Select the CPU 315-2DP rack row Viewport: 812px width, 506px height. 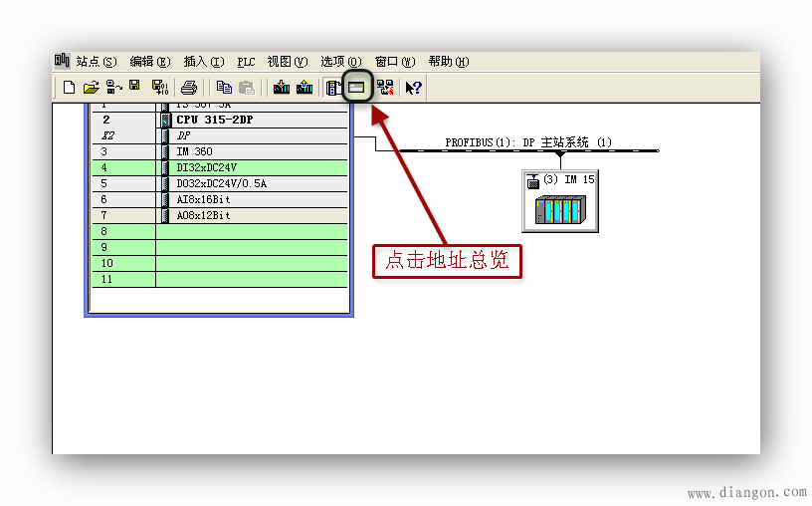pyautogui.click(x=214, y=120)
